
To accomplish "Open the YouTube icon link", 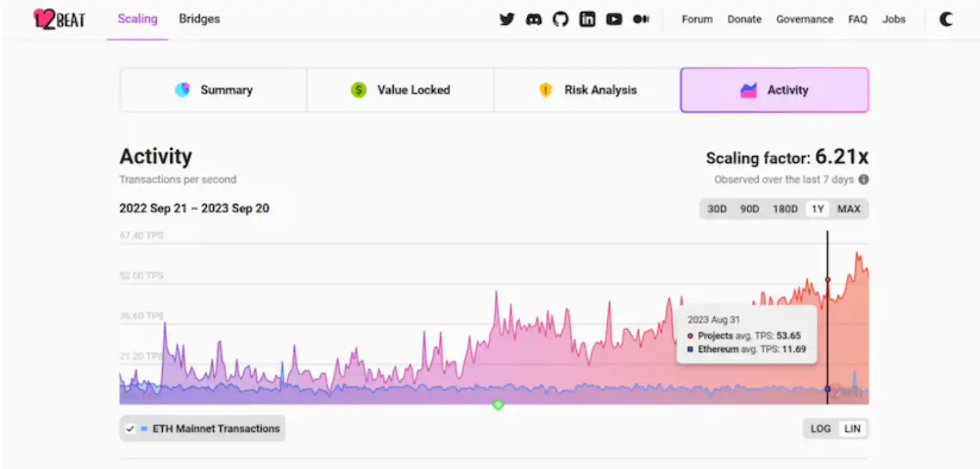I will [614, 19].
